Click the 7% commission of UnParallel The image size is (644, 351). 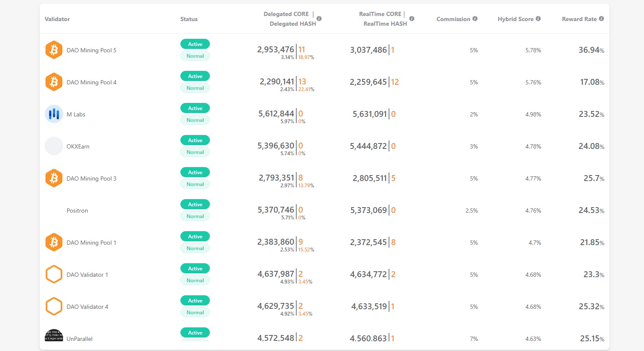tap(474, 339)
